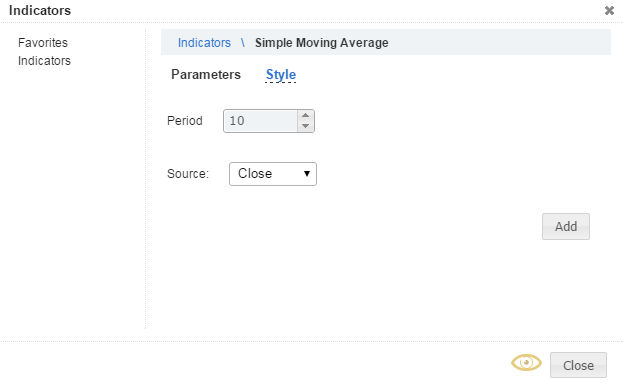Click the Period label
This screenshot has height=391, width=624.
185,121
